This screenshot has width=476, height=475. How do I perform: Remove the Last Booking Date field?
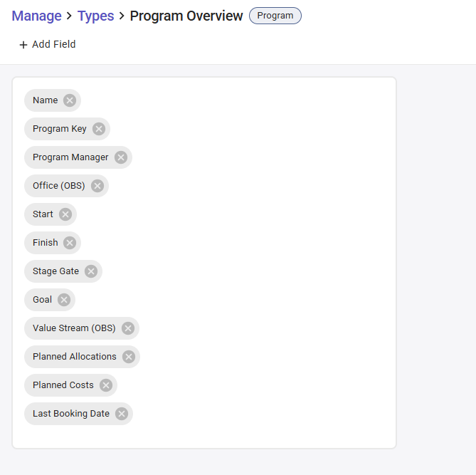[x=122, y=414]
